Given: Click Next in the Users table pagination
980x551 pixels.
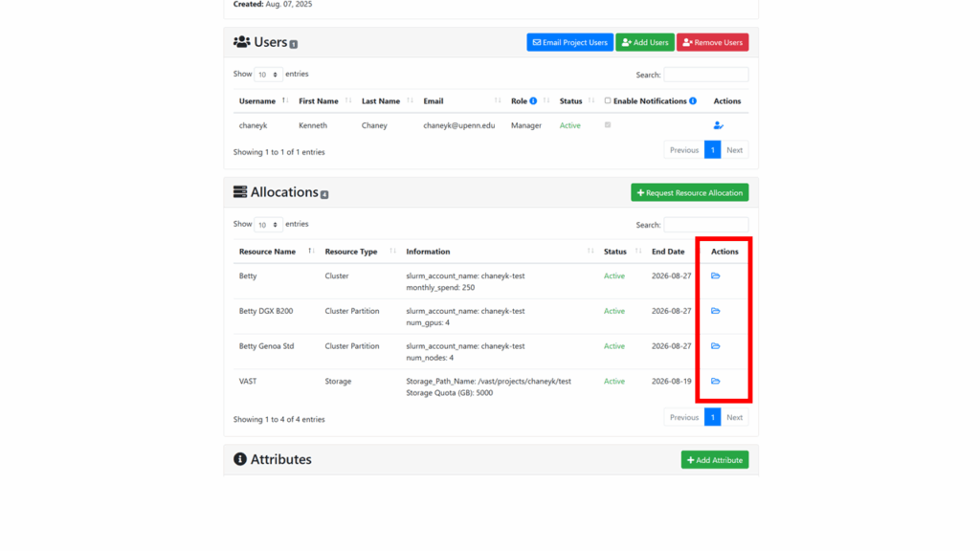Looking at the screenshot, I should [x=734, y=150].
